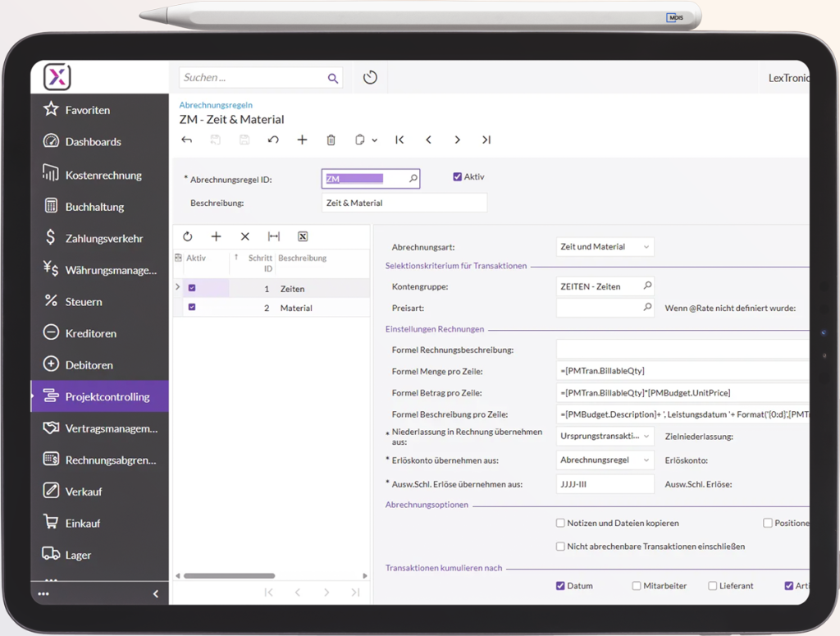Expand Erlöskonto übernehmen aus dropdown

pyautogui.click(x=605, y=460)
